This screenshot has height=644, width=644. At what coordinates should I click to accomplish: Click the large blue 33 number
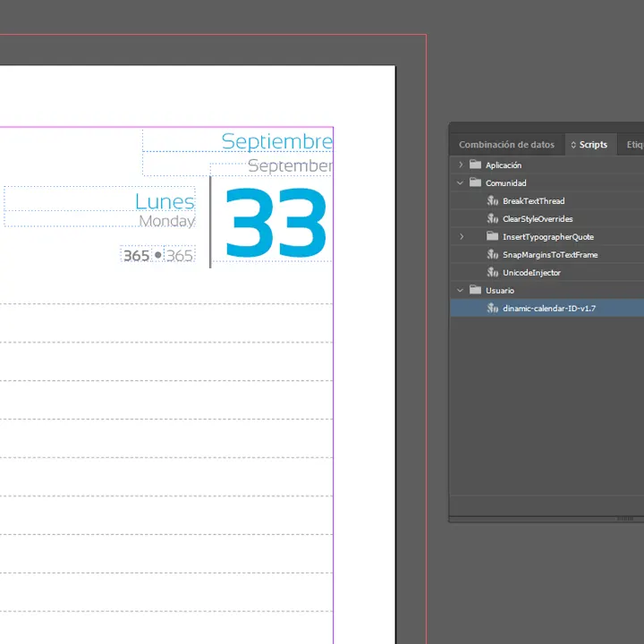(x=275, y=225)
